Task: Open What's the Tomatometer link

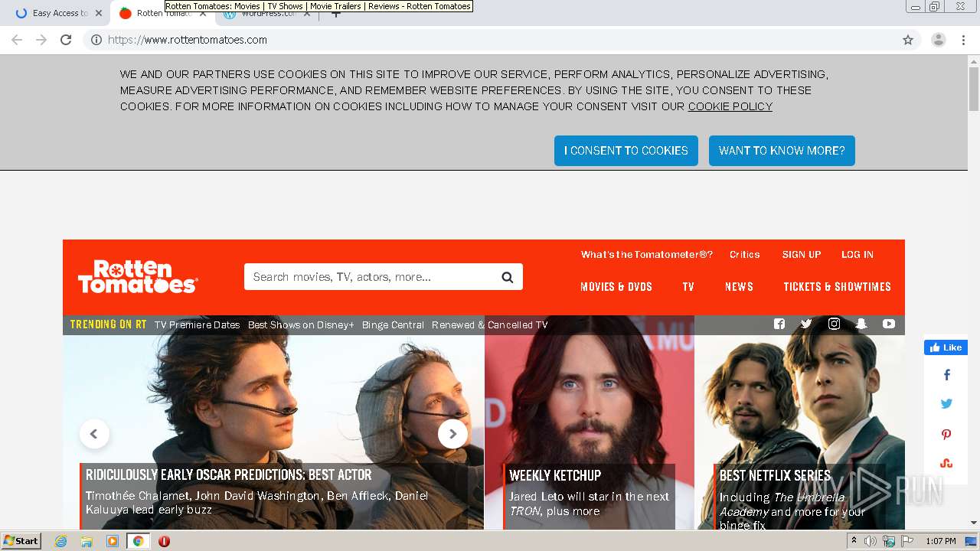Action: point(647,255)
